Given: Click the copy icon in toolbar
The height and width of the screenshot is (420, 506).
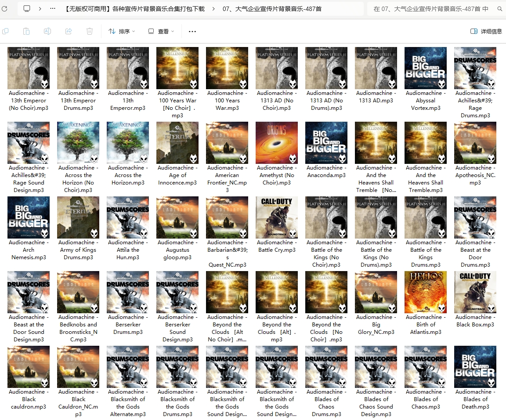Looking at the screenshot, I should (x=6, y=31).
